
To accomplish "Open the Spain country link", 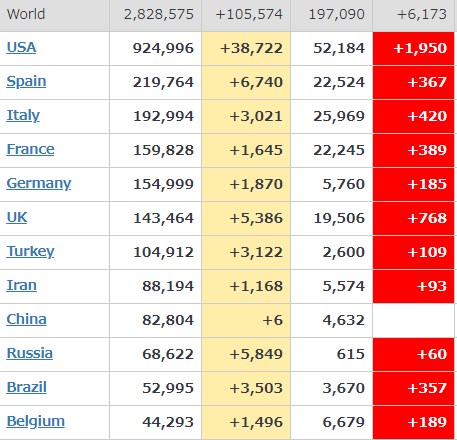I will [26, 82].
